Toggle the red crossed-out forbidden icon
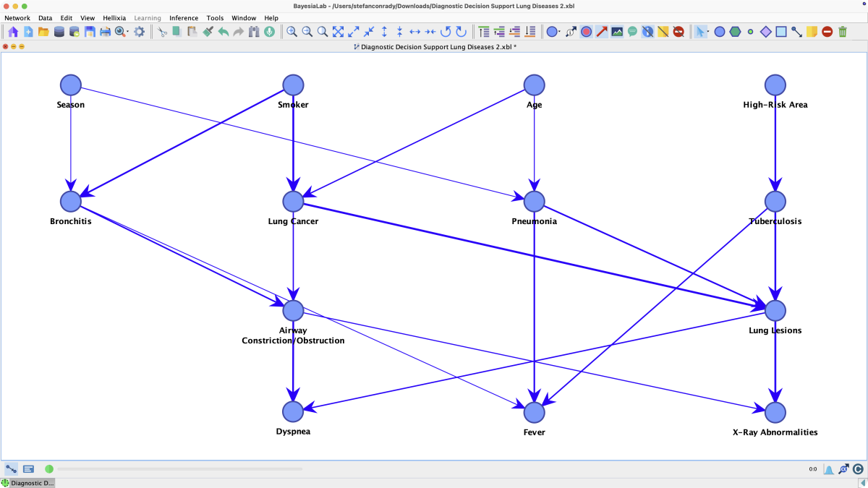Viewport: 868px width, 488px height. coord(678,32)
